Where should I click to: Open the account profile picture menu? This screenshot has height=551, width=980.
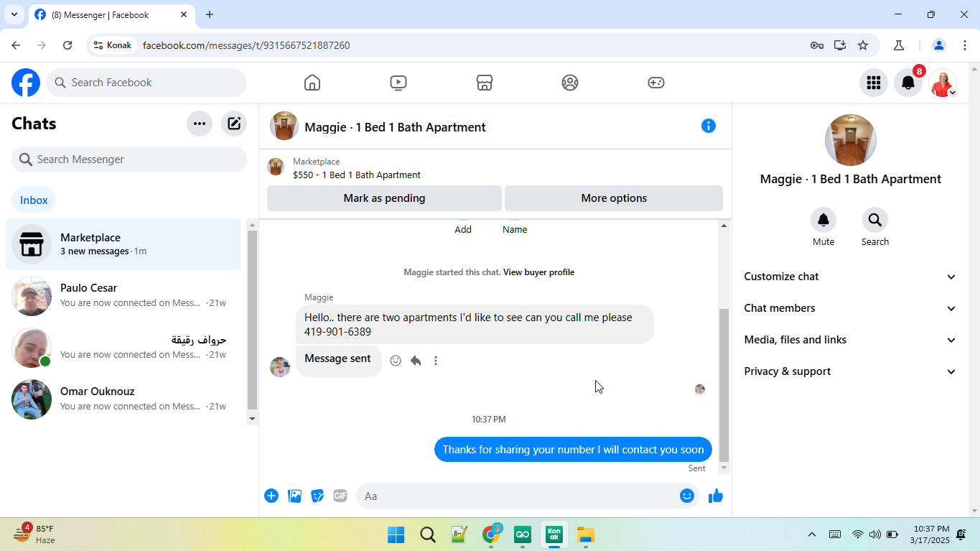coord(943,83)
